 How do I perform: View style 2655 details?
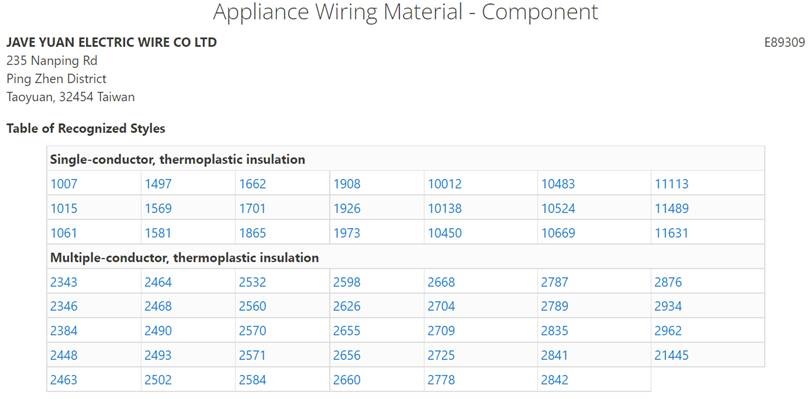coord(347,331)
